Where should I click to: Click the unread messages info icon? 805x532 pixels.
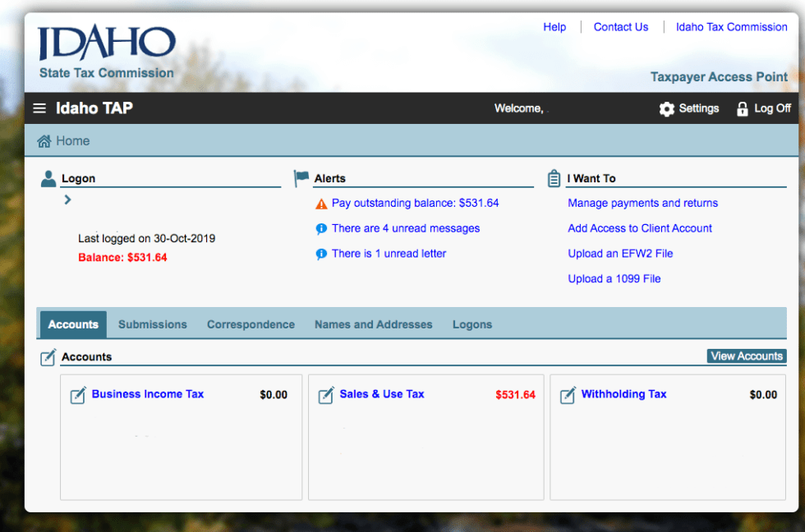pyautogui.click(x=321, y=229)
